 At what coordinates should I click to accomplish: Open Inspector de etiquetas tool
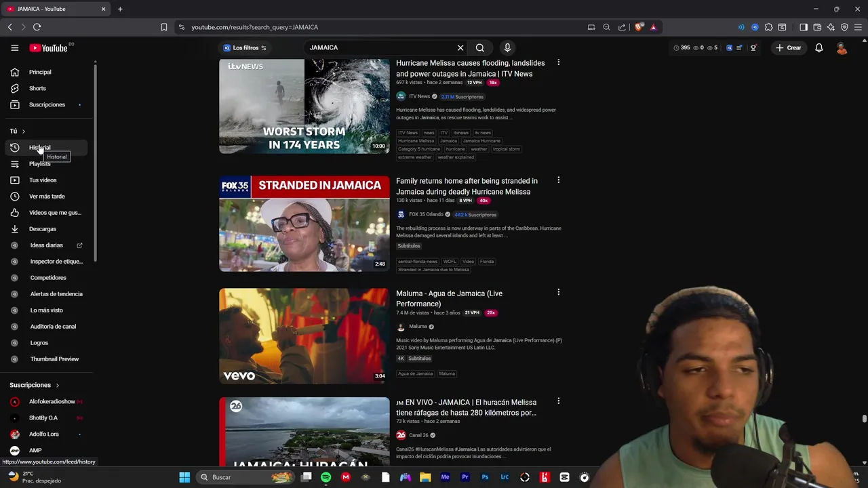click(47, 261)
